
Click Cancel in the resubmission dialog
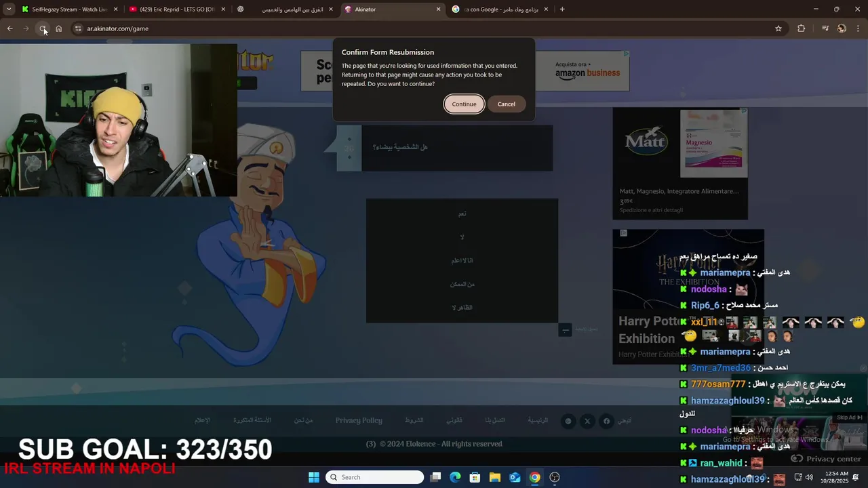(x=506, y=104)
